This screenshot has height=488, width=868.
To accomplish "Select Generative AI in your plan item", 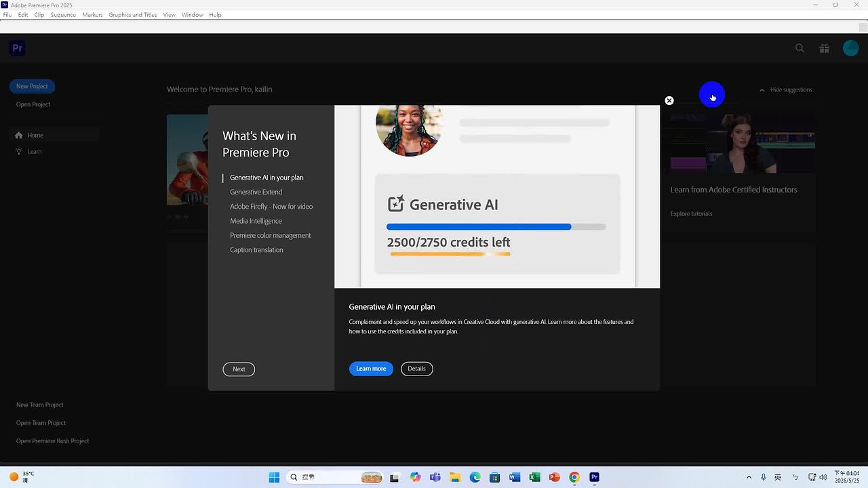I will (x=267, y=178).
